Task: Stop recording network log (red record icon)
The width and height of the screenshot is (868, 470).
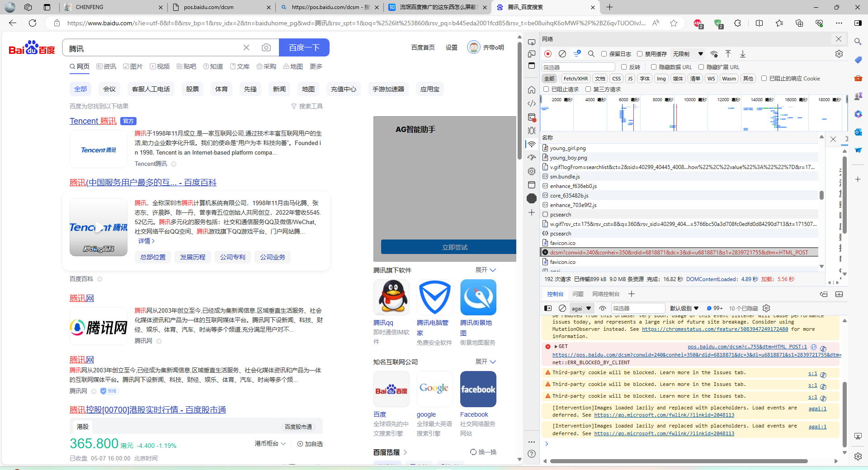Action: [548, 54]
